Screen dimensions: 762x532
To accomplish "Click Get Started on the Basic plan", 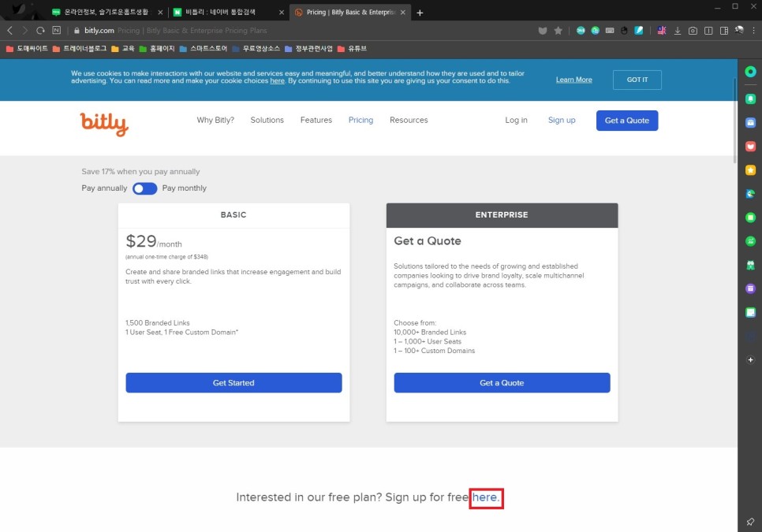I will pos(233,382).
